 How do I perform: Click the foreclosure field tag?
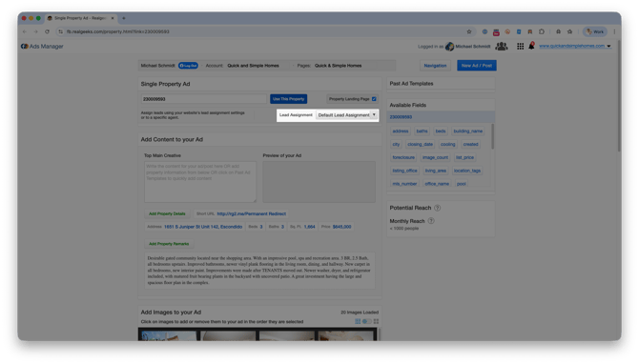coord(403,157)
